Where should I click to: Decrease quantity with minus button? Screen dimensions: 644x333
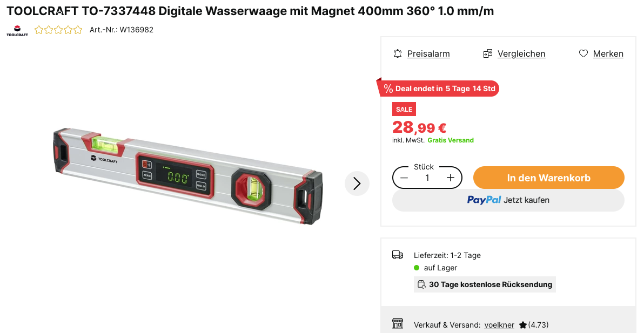click(x=404, y=178)
